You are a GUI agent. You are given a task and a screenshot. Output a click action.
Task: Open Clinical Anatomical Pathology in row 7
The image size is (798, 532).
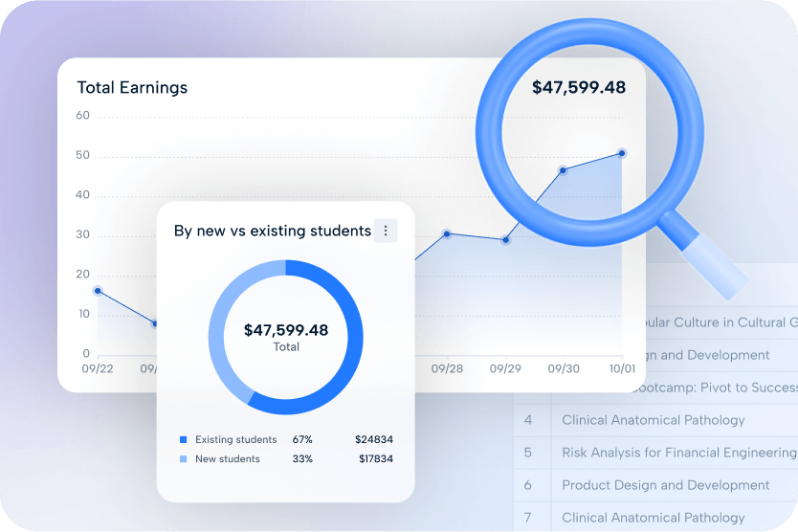pos(653,518)
